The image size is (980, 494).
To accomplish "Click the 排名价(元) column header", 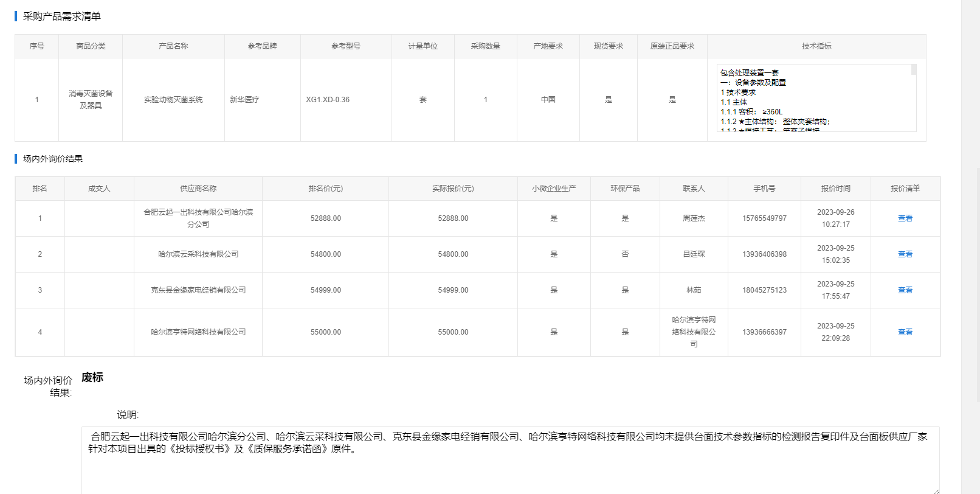I will coord(325,189).
